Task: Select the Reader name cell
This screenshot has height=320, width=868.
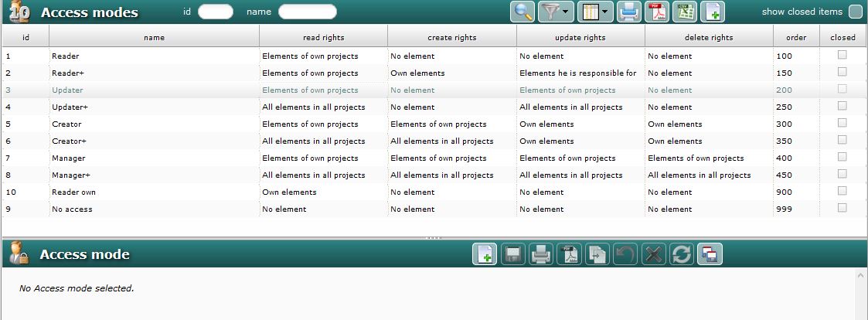Action: (154, 56)
